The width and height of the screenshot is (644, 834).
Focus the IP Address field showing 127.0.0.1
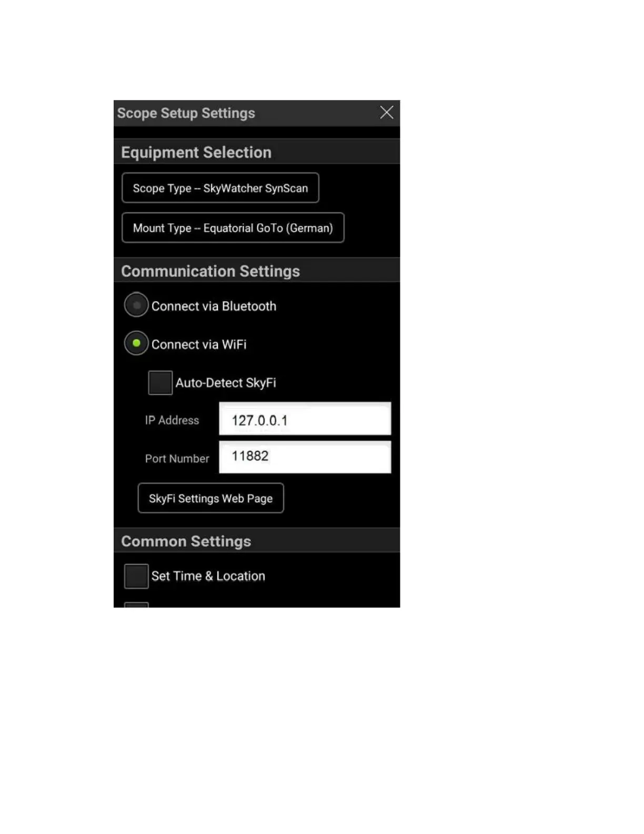305,419
